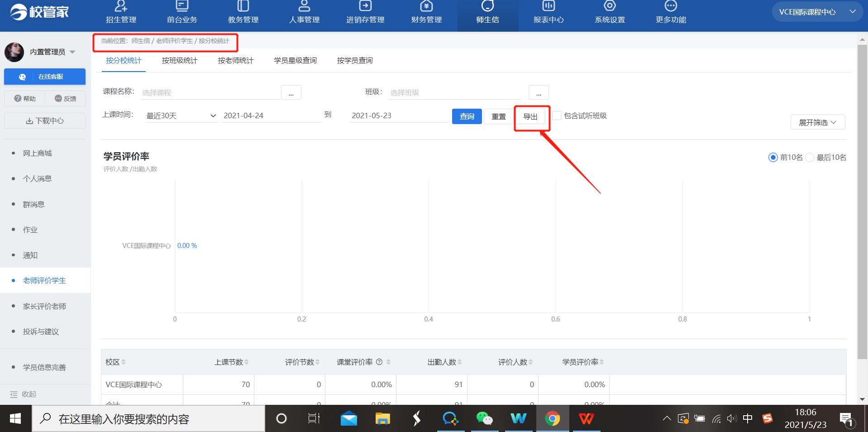Click help icon beside 课堂评价率
This screenshot has height=432, width=868.
pos(379,362)
